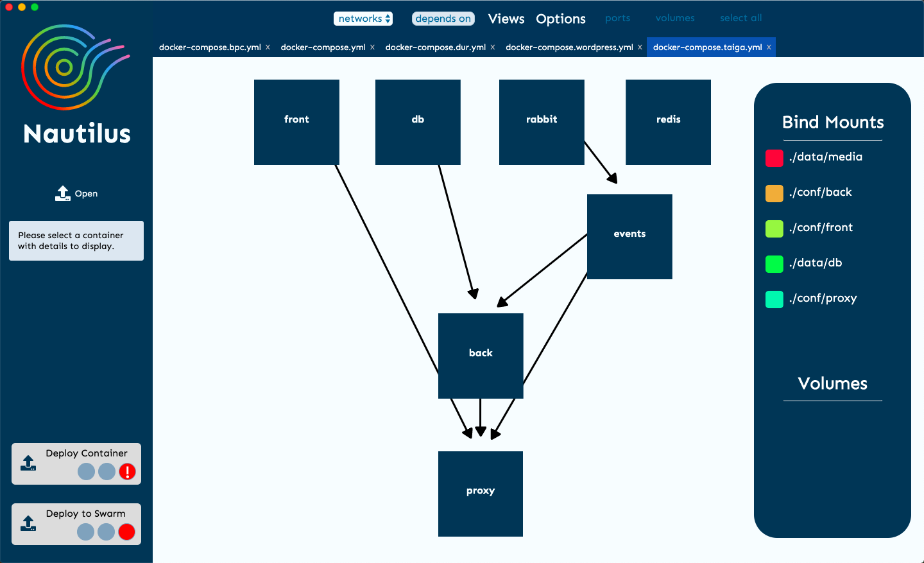Switch to docker-compose.dur.yml tab
924x563 pixels.
(436, 48)
